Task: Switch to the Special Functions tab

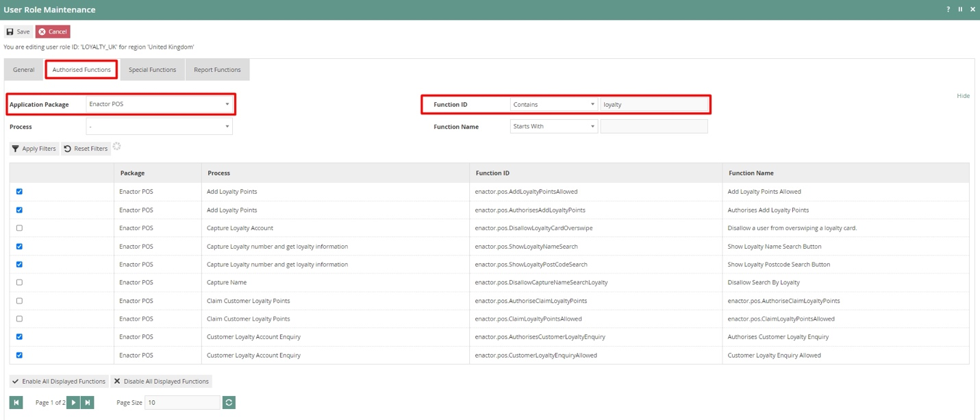Action: tap(152, 69)
